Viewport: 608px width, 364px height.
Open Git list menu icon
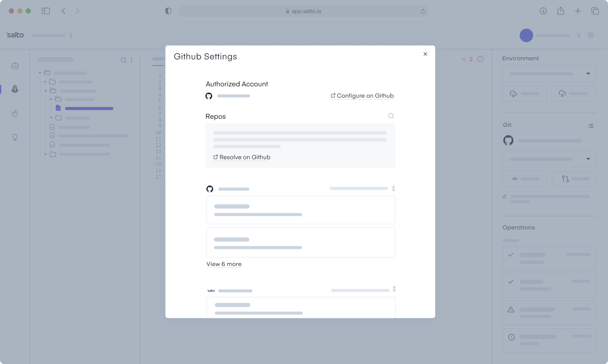pos(591,126)
